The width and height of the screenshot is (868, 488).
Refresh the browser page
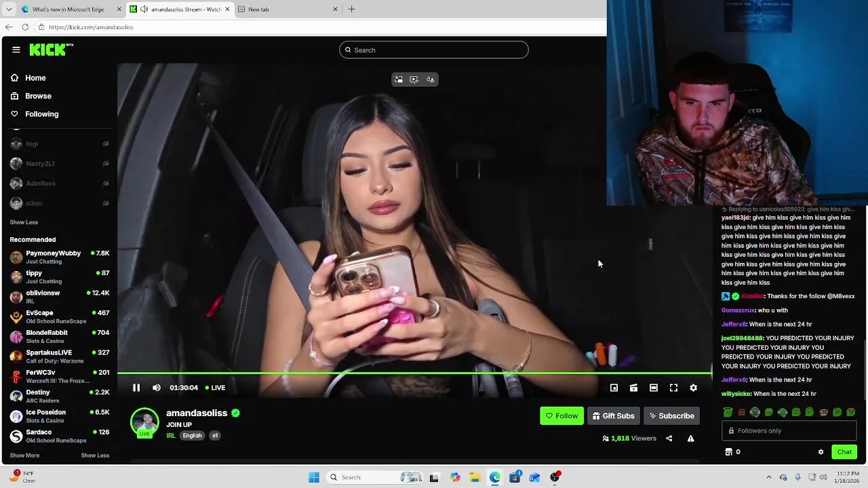(x=25, y=27)
